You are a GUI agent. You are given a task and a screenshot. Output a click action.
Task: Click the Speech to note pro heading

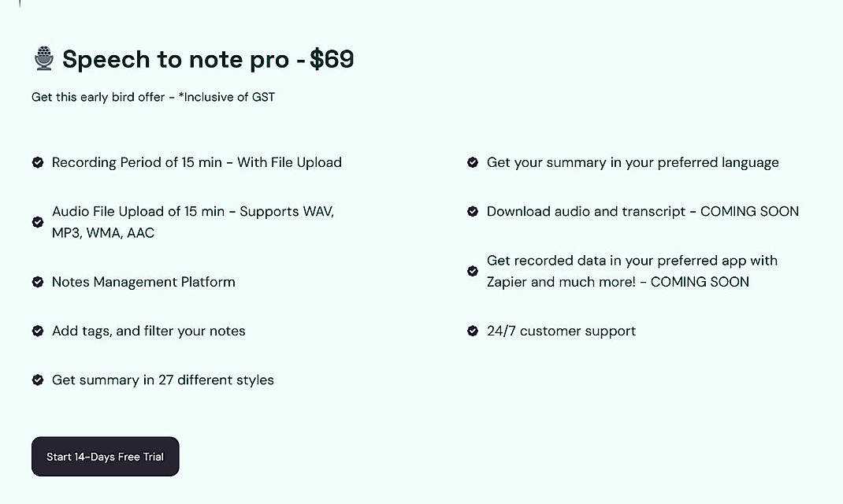(x=185, y=59)
